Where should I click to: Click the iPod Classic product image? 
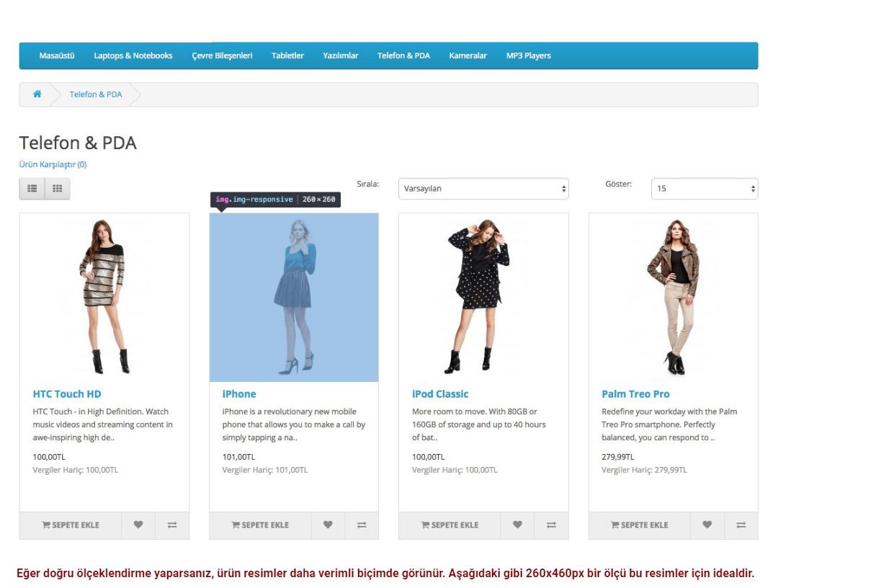[483, 297]
